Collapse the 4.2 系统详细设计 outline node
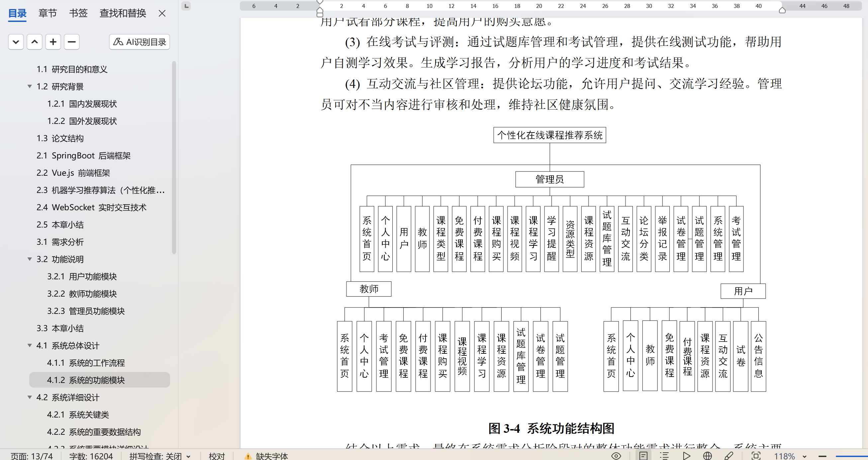The width and height of the screenshot is (868, 460). point(30,397)
